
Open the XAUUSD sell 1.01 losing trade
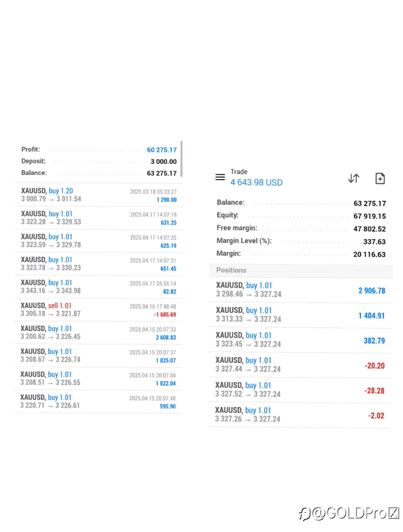click(x=99, y=310)
